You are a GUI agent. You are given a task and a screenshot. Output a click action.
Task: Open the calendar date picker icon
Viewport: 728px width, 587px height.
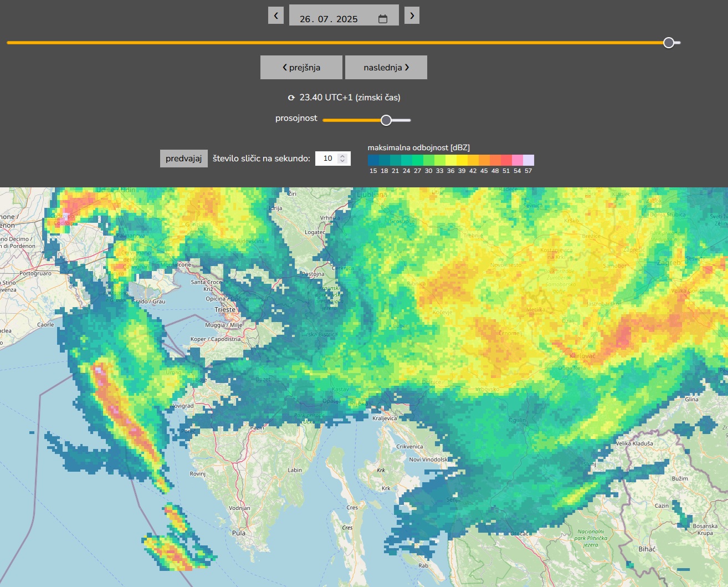pyautogui.click(x=383, y=19)
